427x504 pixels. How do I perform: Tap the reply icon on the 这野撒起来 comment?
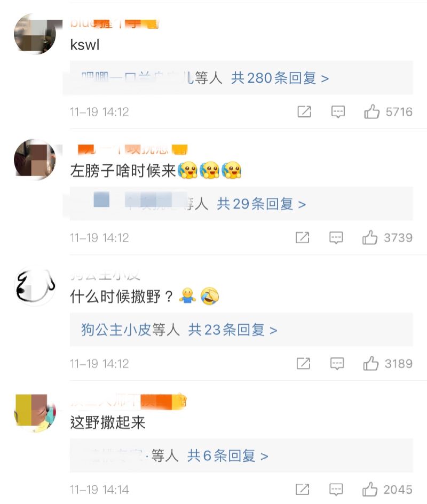point(336,490)
